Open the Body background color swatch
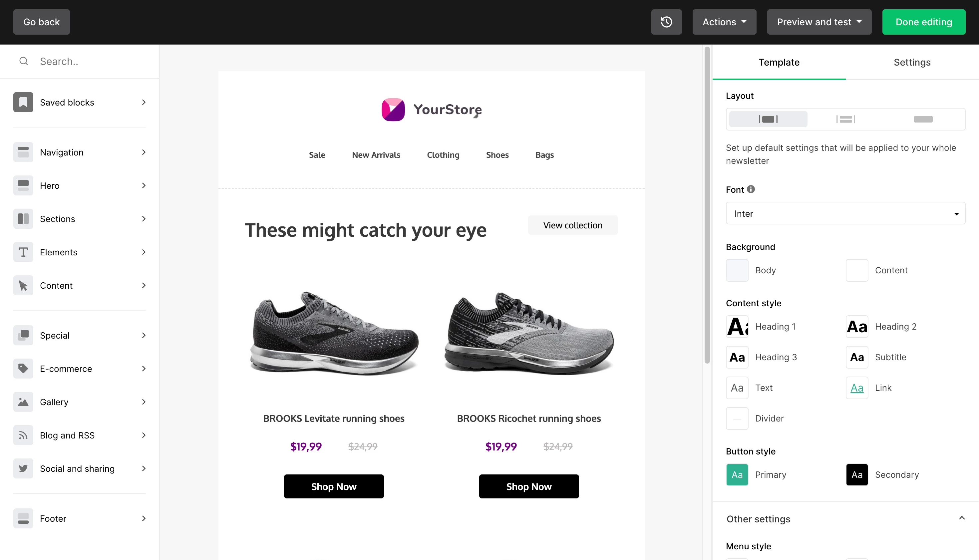Viewport: 979px width, 560px height. pyautogui.click(x=737, y=270)
